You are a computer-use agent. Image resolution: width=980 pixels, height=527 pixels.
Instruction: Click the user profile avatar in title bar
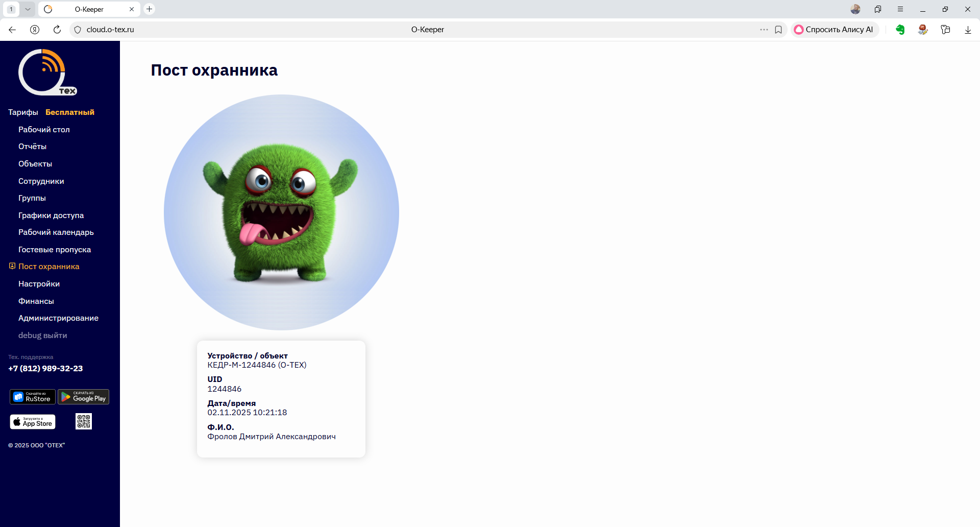click(855, 9)
